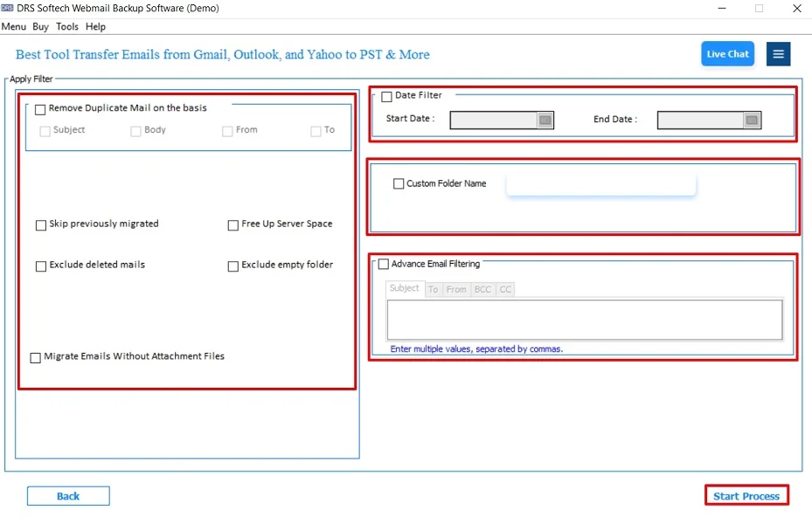
Task: Switch to the To filtering tab
Action: (434, 289)
